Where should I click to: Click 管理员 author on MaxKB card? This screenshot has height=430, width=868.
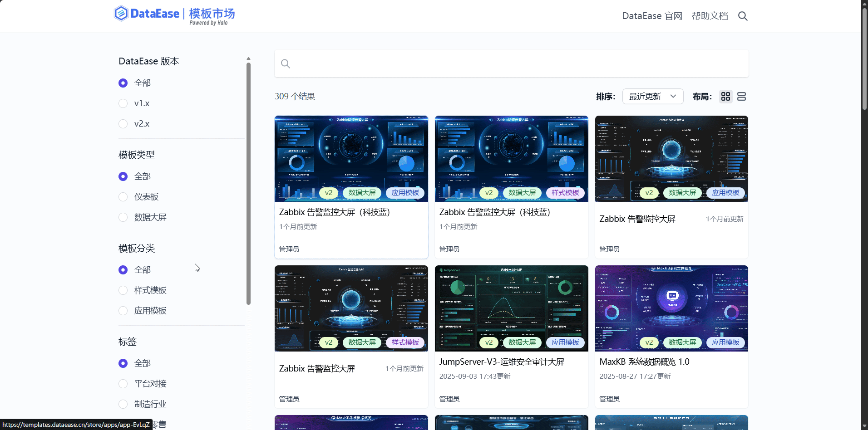(609, 399)
